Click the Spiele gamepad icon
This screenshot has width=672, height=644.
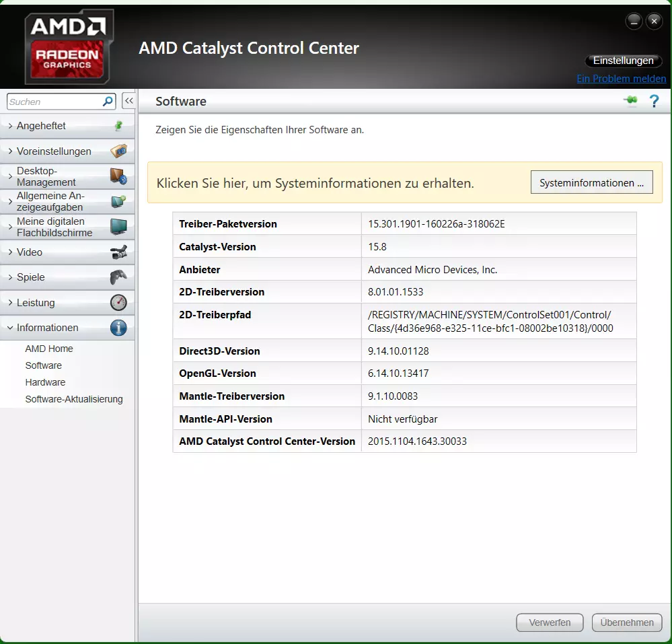coord(118,277)
